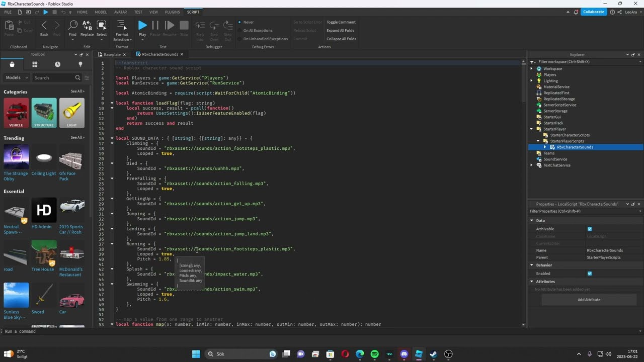Click the quick access Play icon in title bar
The width and height of the screenshot is (644, 362).
[45, 12]
